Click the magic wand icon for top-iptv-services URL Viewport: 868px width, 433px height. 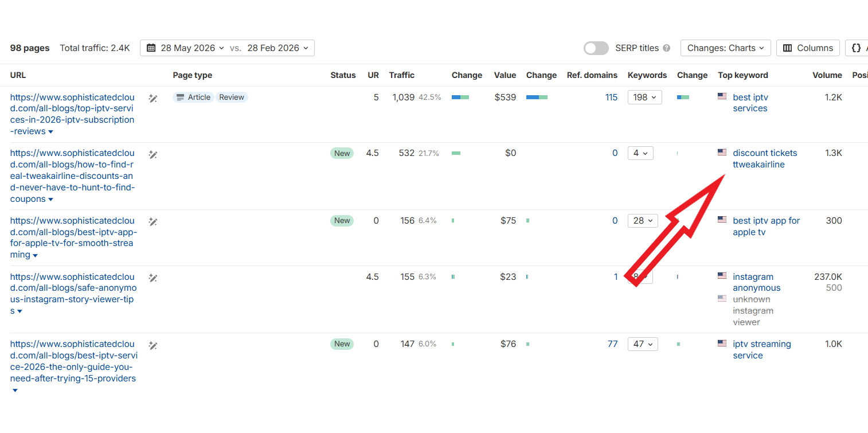(x=153, y=99)
